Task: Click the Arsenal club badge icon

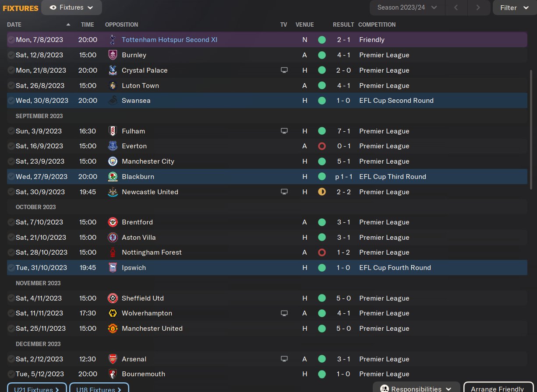Action: [x=113, y=359]
